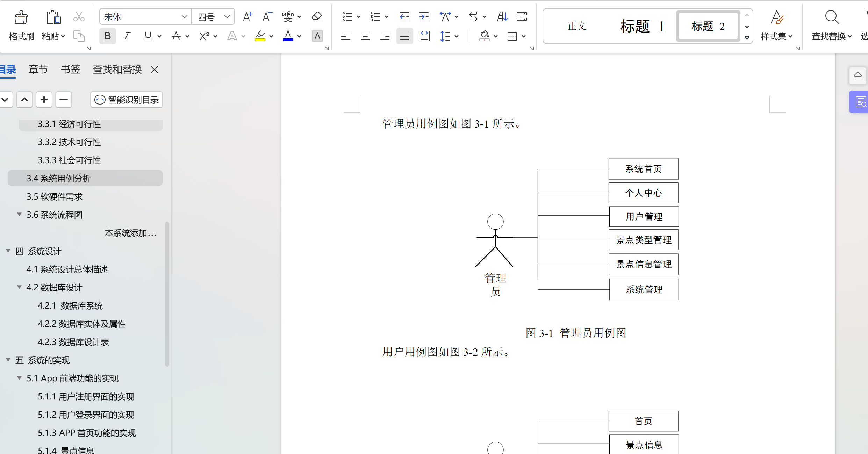Screen dimensions: 868x454
Task: Click the character border A icon
Action: (x=317, y=36)
